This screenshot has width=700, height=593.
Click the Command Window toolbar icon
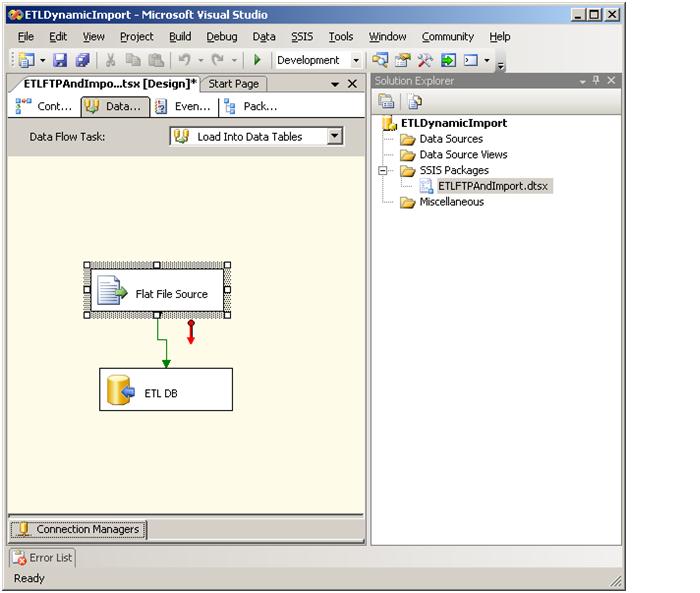(x=471, y=60)
